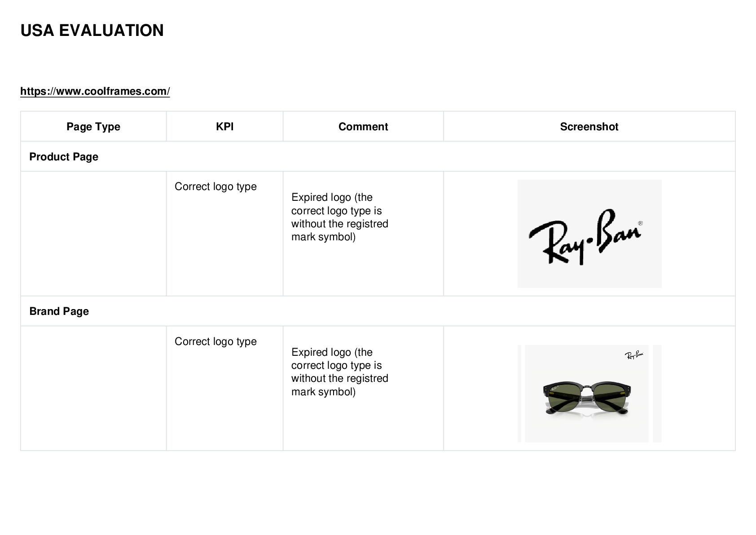The width and height of the screenshot is (756, 535).
Task: Open the coolframes.com hyperlink
Action: tap(95, 91)
